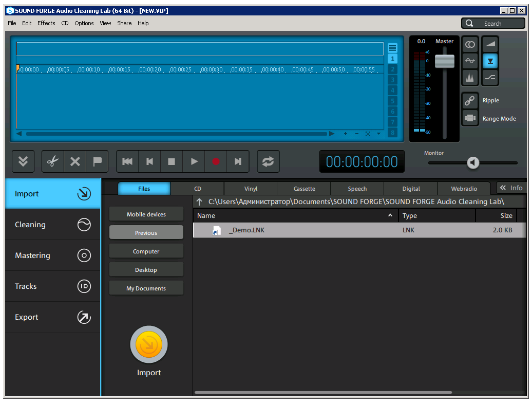The width and height of the screenshot is (532, 404).
Task: Open the timeline zoom dropdown arrow
Action: (379, 134)
